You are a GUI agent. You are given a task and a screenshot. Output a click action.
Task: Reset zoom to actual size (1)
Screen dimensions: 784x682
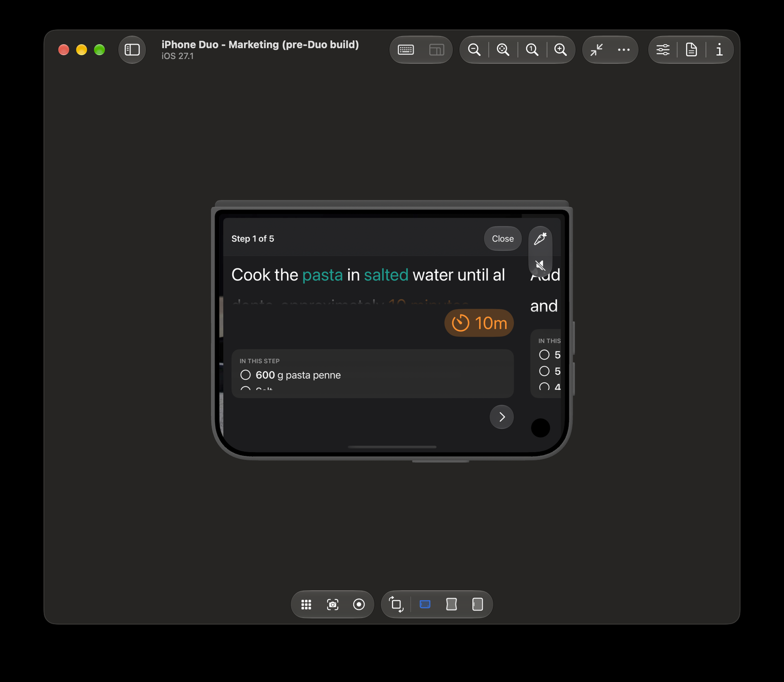pos(532,49)
